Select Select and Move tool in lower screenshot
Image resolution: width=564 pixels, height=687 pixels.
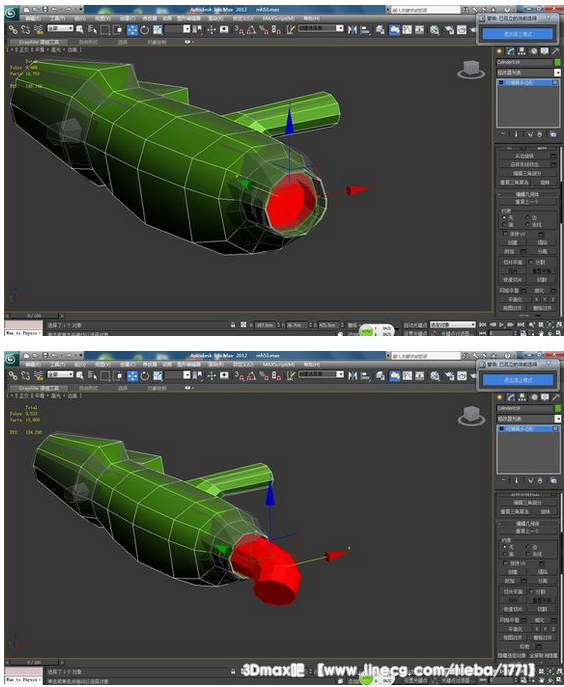click(x=132, y=375)
